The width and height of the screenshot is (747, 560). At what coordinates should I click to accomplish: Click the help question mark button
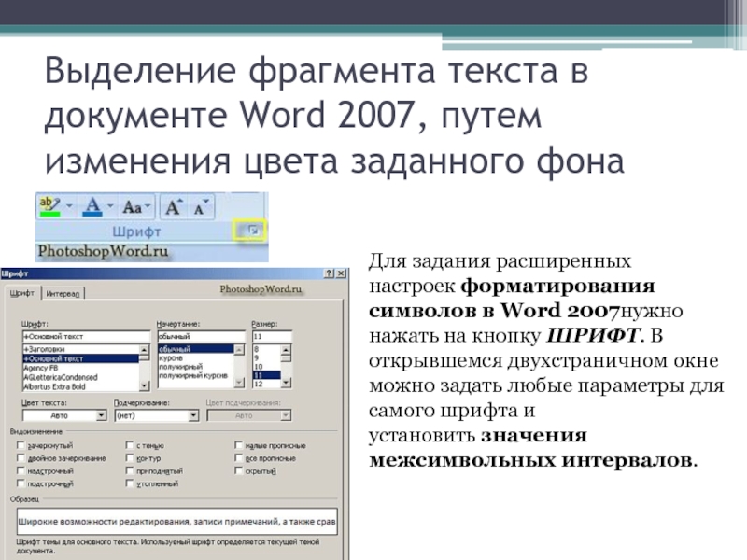329,273
